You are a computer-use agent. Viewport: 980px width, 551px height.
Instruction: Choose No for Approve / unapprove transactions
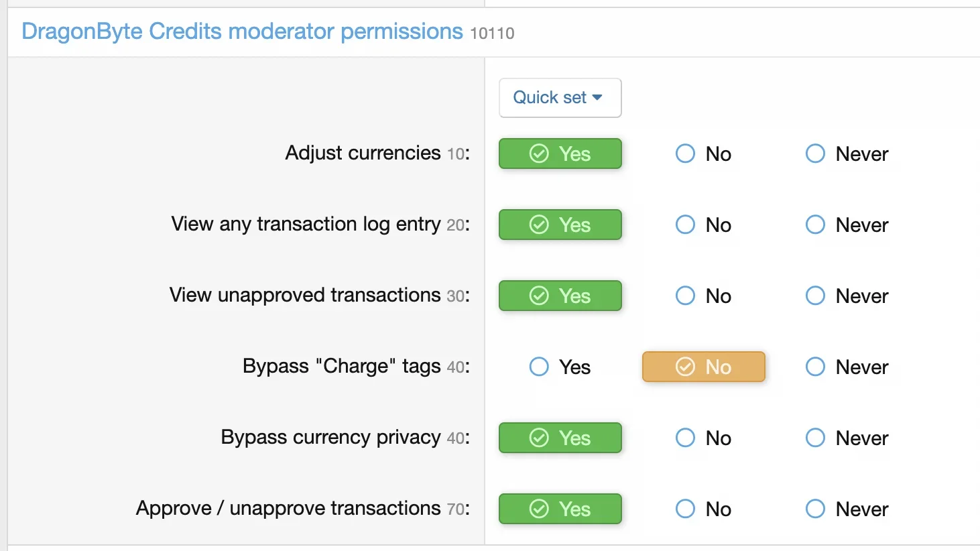[x=703, y=509]
